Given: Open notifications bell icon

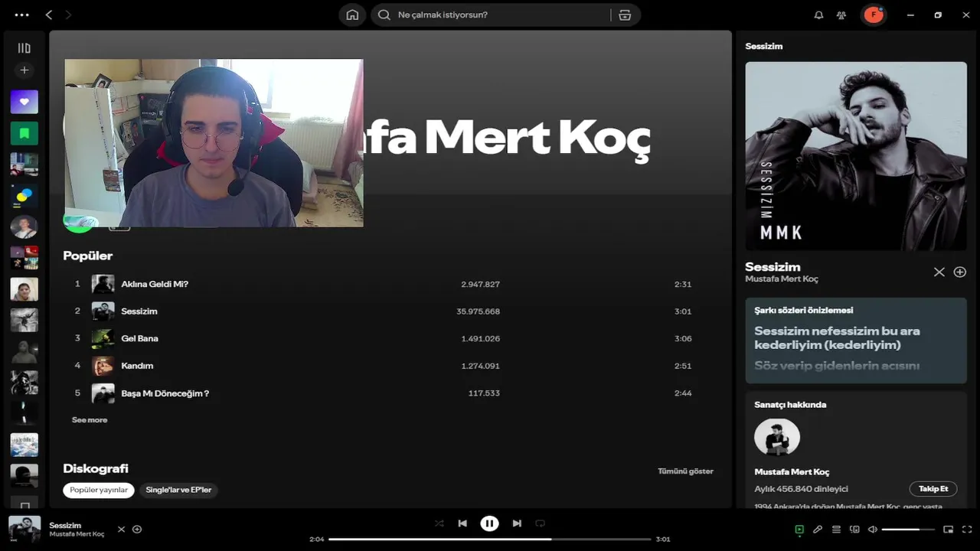Looking at the screenshot, I should [x=818, y=15].
